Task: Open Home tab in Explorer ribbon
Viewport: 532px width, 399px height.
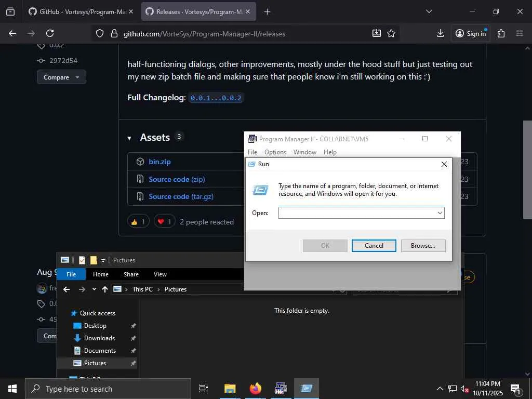Action: tap(101, 274)
